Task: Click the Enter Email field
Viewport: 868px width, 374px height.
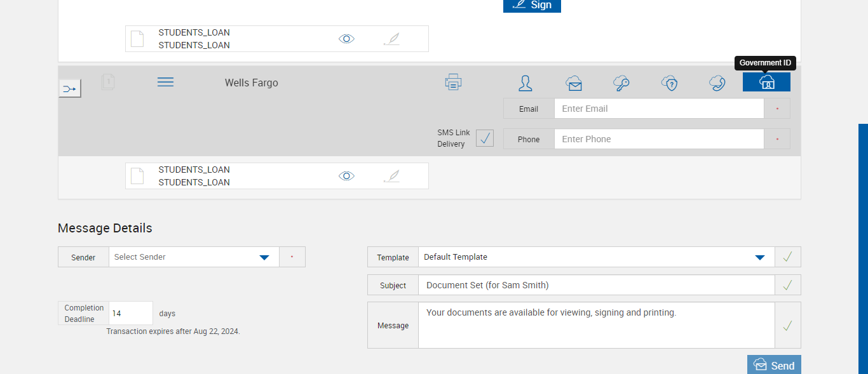Action: 658,109
